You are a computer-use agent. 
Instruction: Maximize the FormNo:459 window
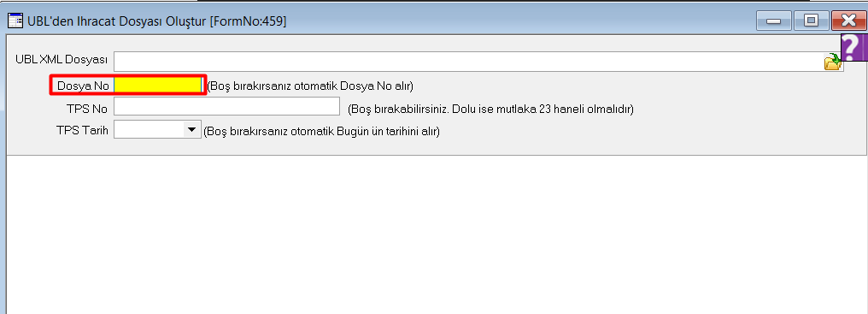point(811,21)
